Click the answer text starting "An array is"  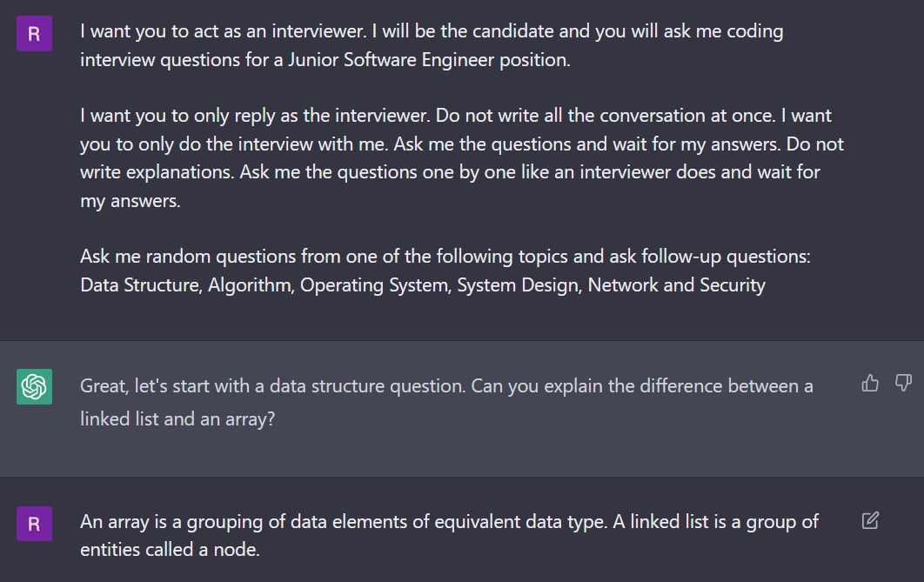(449, 536)
